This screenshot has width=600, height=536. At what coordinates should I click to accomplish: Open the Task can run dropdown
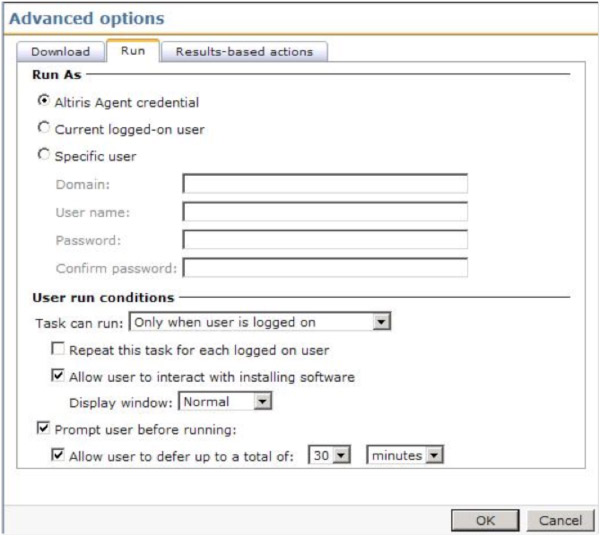tap(259, 322)
